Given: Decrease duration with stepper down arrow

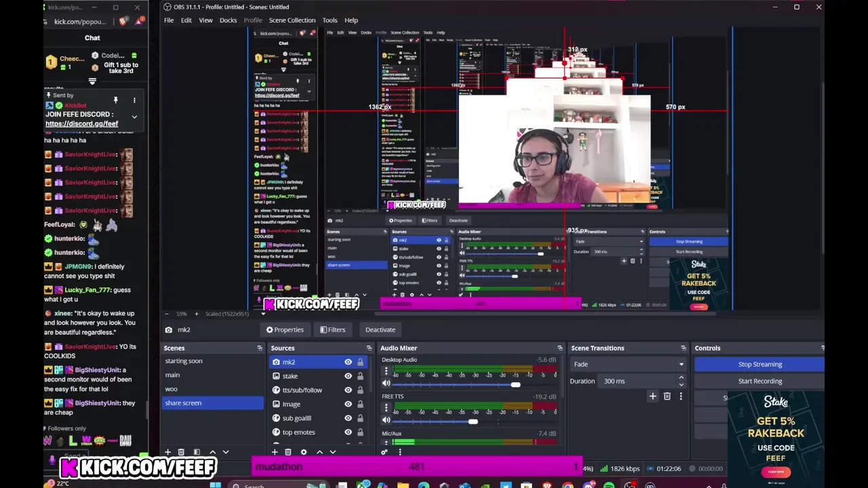Looking at the screenshot, I should pyautogui.click(x=682, y=384).
